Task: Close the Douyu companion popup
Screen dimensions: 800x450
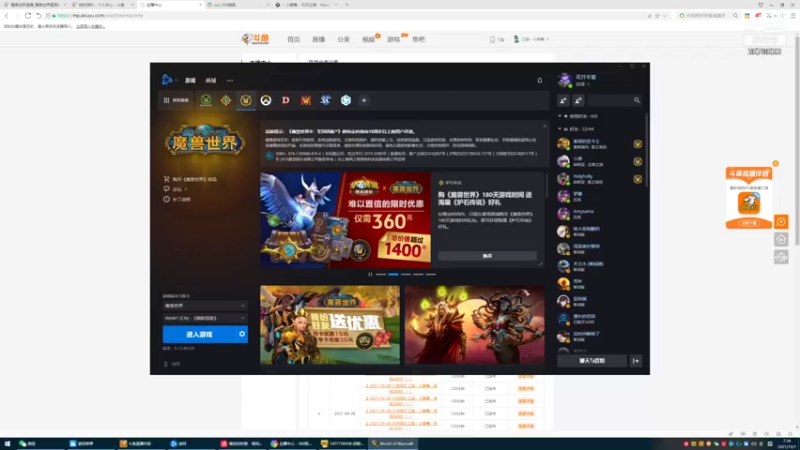Action: [x=776, y=163]
